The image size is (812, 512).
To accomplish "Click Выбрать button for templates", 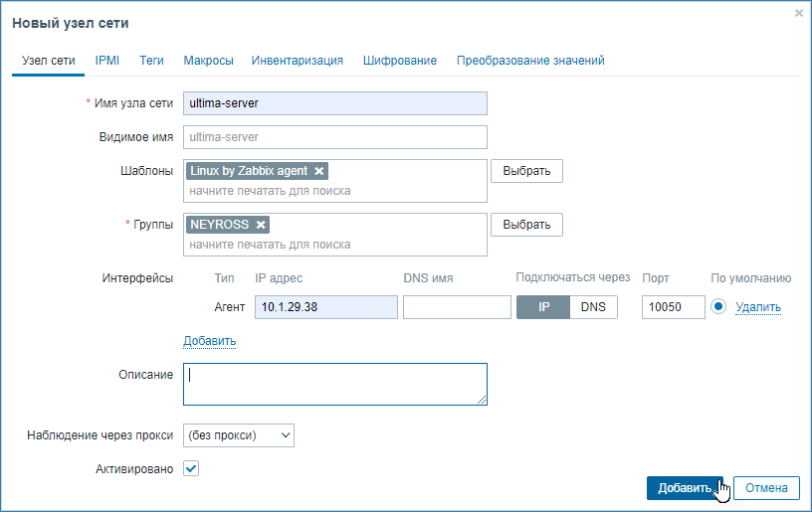I will tap(526, 171).
